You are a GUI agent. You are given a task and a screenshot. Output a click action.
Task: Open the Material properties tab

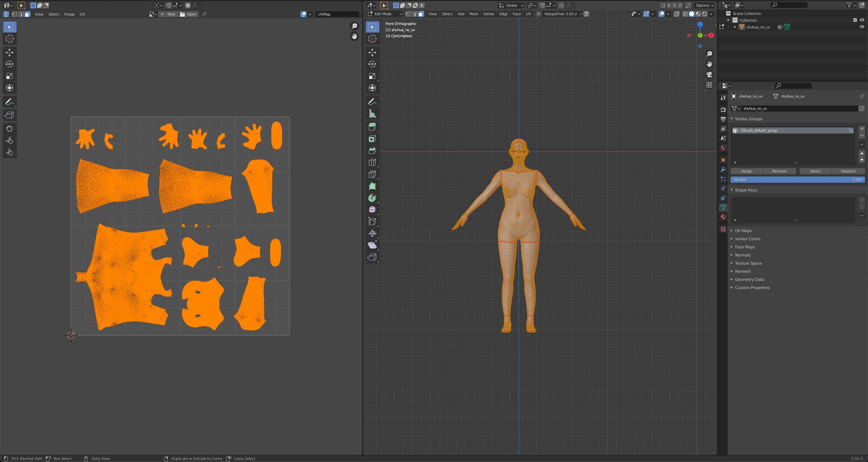click(723, 217)
